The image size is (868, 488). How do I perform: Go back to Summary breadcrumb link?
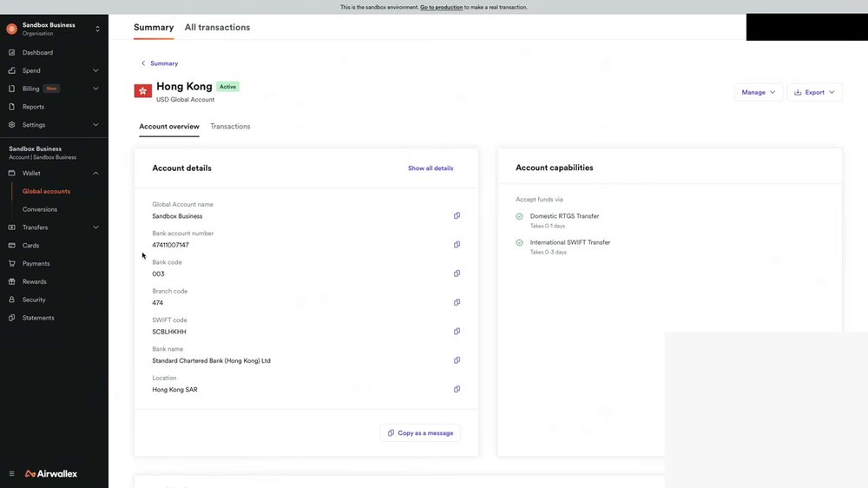(x=160, y=63)
